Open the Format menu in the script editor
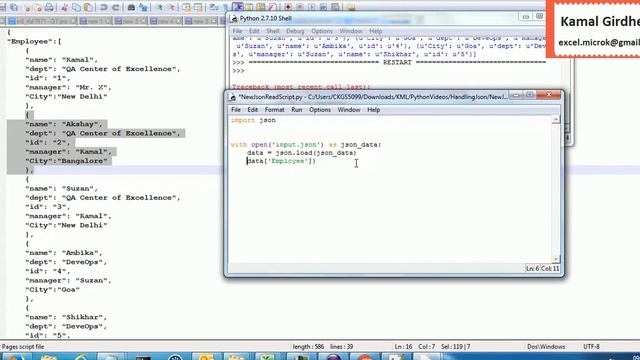640x360 pixels. pyautogui.click(x=274, y=110)
